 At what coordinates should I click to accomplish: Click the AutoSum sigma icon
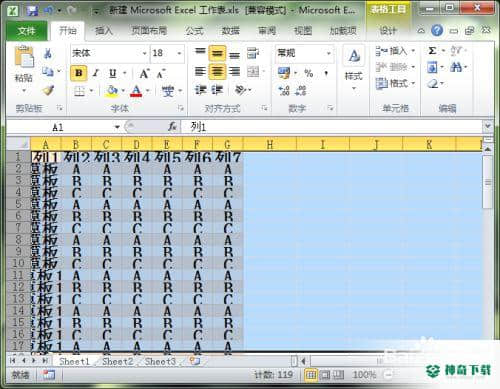click(x=432, y=51)
